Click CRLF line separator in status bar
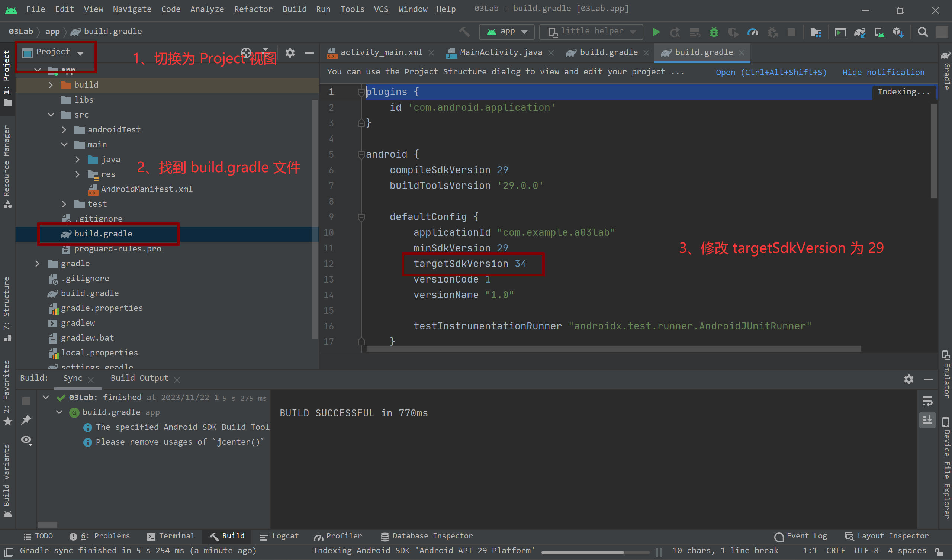 click(835, 551)
